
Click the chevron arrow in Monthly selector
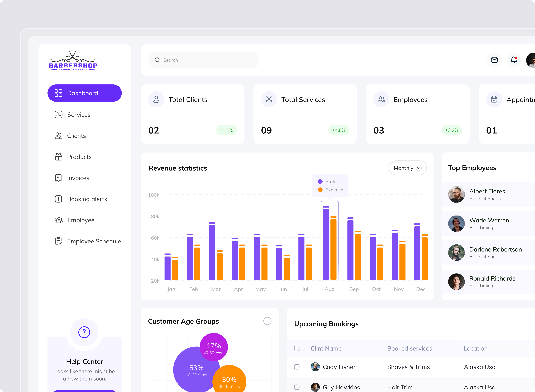click(x=419, y=168)
